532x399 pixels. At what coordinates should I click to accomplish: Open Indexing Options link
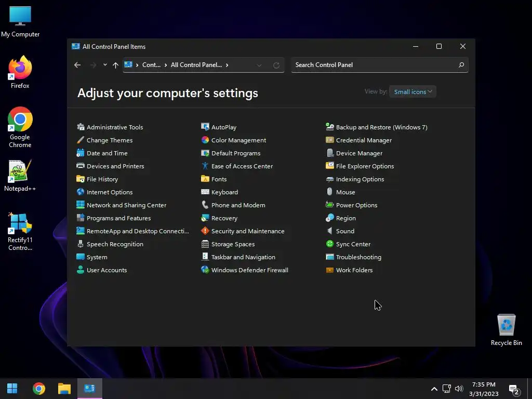(360, 179)
